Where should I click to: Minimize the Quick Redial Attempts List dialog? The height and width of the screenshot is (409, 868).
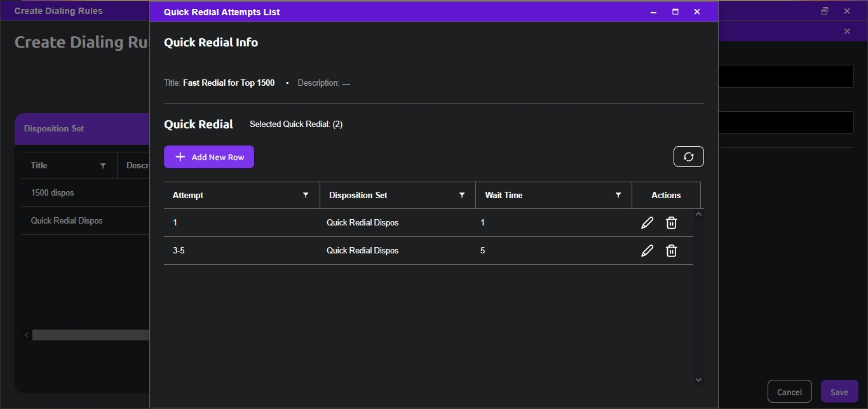653,12
